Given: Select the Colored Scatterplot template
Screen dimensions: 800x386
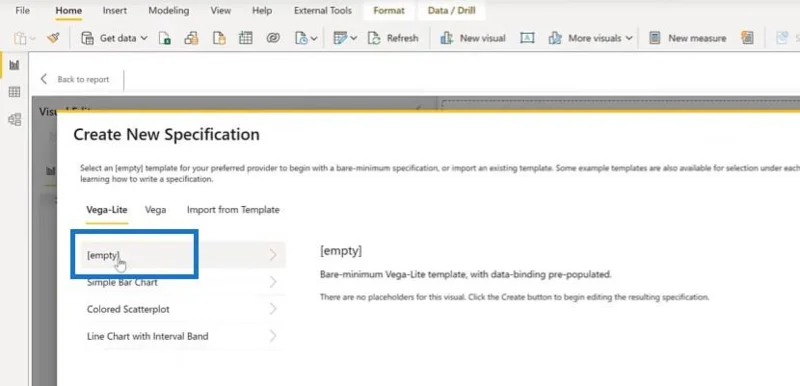Looking at the screenshot, I should [183, 309].
